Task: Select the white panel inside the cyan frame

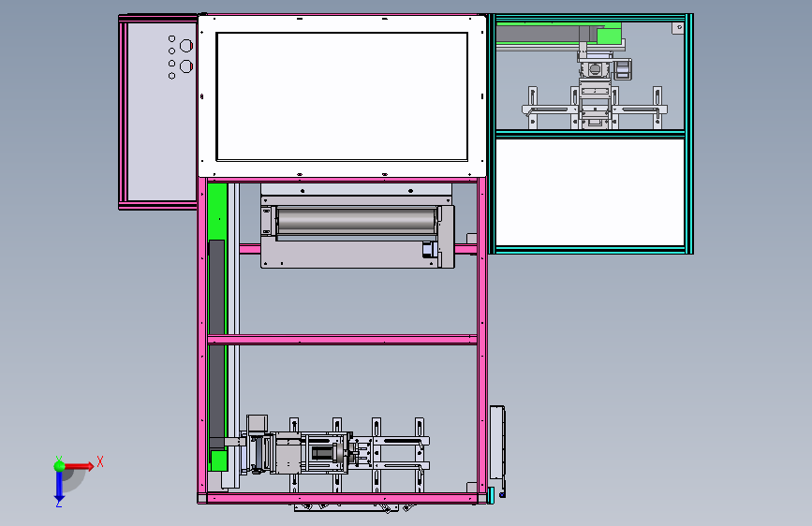Action: (x=590, y=192)
